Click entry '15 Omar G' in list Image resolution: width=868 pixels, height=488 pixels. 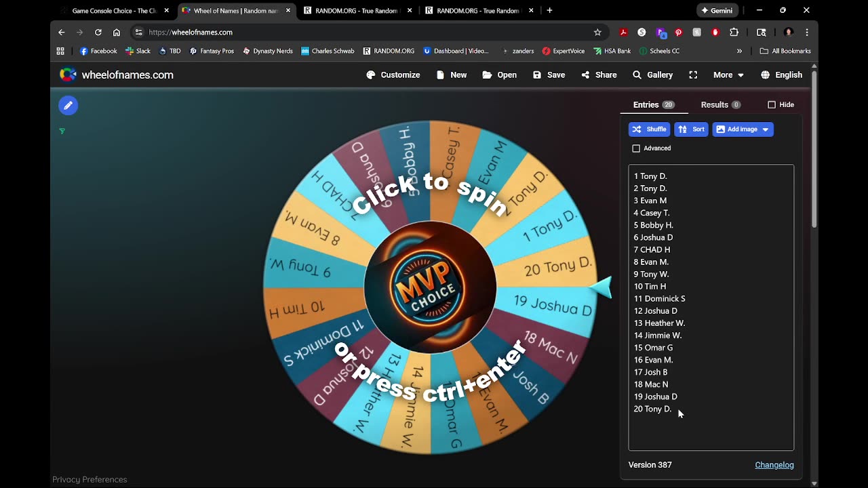(x=653, y=347)
